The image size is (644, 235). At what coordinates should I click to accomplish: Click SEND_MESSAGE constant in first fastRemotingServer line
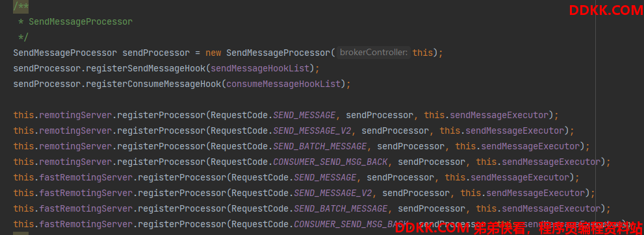tap(326, 178)
